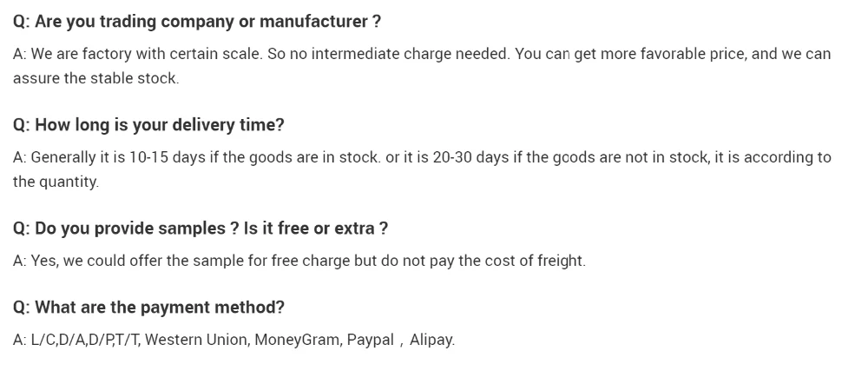The width and height of the screenshot is (868, 371).
Task: Click the 'the quantity.' line of text
Action: pos(56,182)
